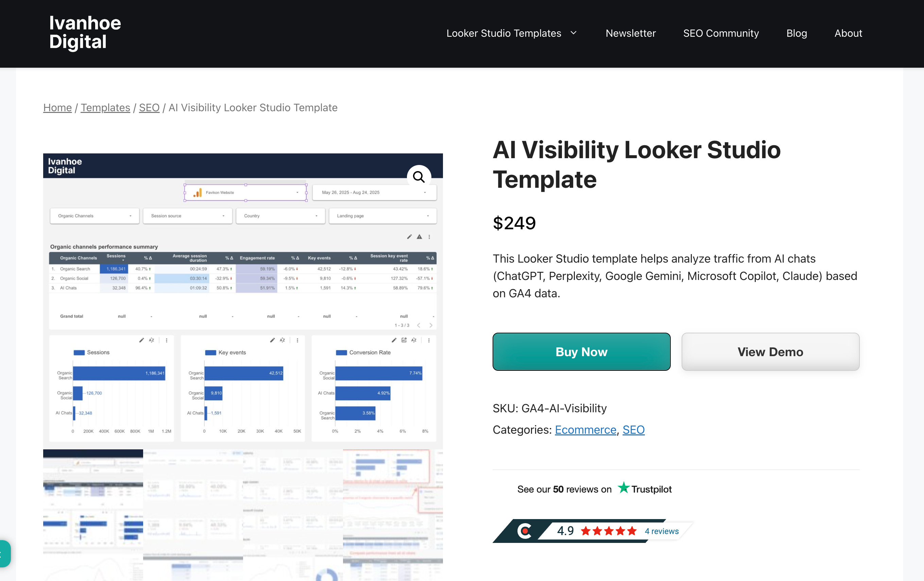The image size is (924, 581).
Task: Open the 4 reviews link
Action: (661, 531)
